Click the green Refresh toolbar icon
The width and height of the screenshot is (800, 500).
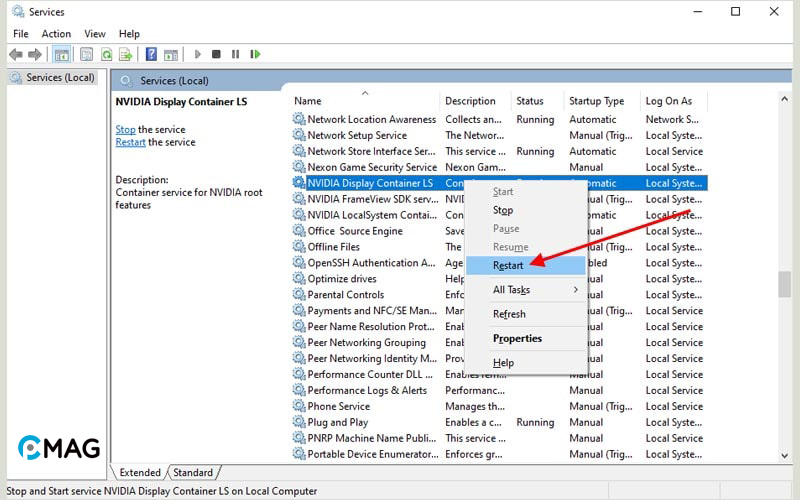coord(106,54)
